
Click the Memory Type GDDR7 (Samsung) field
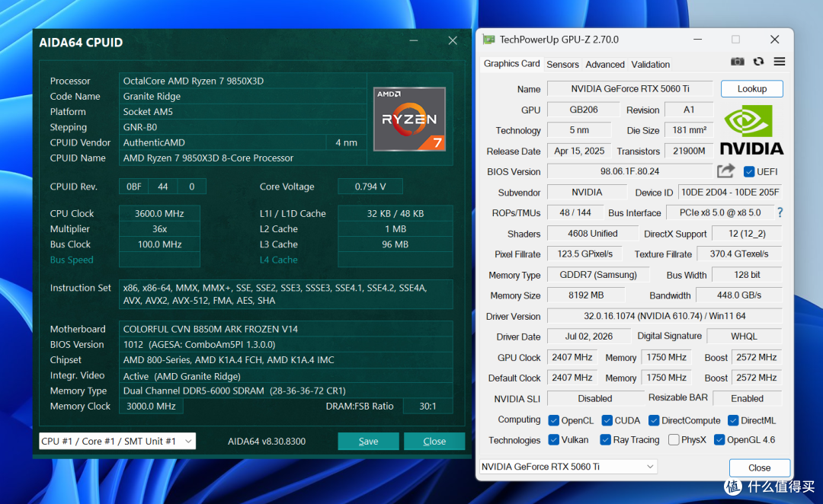(x=598, y=274)
